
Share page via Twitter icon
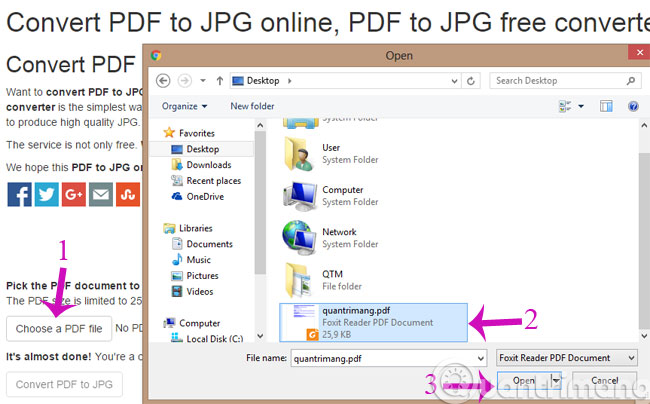(x=46, y=194)
